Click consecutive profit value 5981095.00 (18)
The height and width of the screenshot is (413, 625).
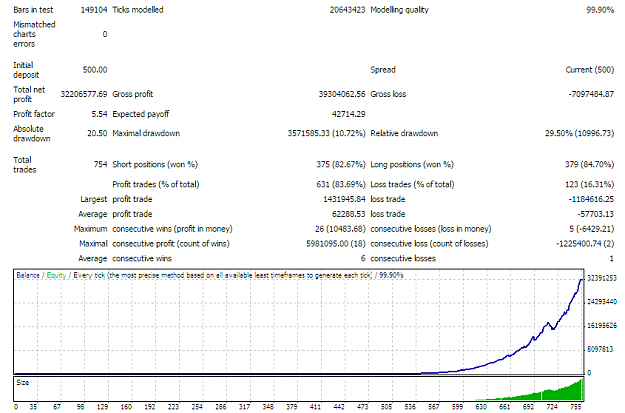[x=336, y=244]
